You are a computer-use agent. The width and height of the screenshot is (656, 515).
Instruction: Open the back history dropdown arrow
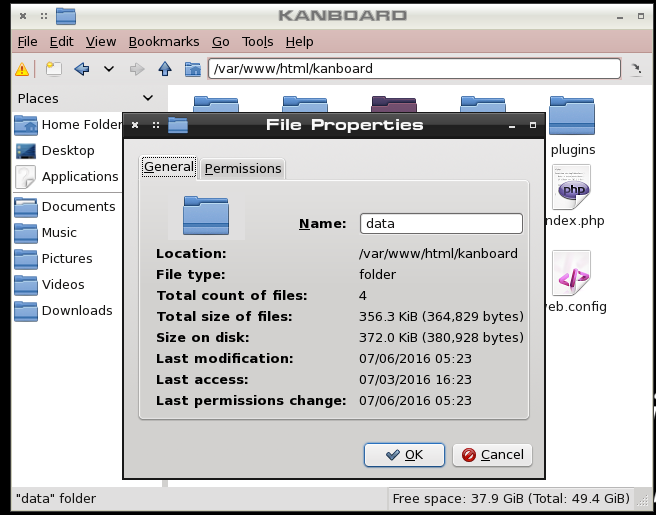tap(109, 69)
